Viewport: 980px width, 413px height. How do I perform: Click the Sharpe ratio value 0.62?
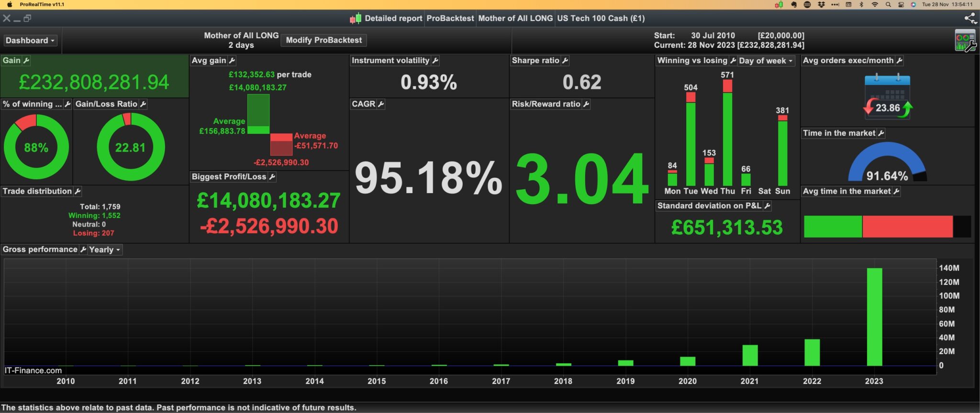582,82
